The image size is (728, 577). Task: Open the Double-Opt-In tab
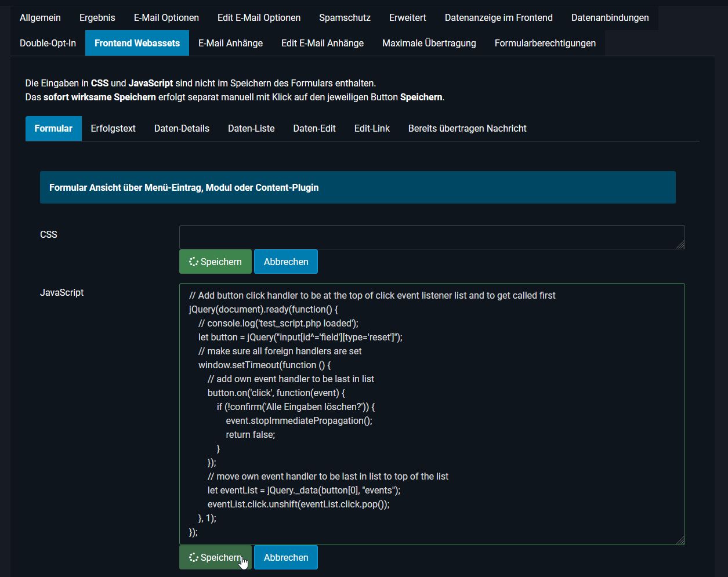pos(48,43)
